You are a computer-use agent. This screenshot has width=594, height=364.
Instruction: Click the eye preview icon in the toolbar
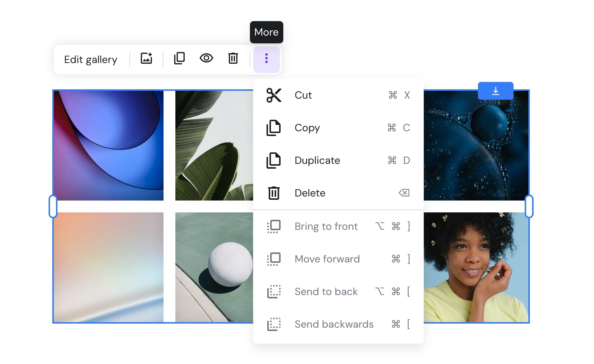(x=206, y=59)
